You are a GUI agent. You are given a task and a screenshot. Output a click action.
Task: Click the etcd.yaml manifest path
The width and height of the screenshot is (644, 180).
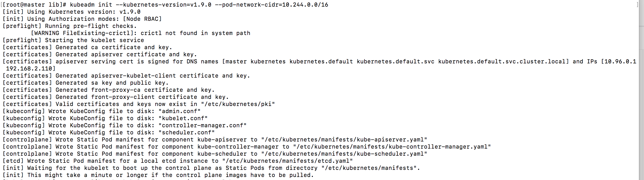pyautogui.click(x=287, y=161)
